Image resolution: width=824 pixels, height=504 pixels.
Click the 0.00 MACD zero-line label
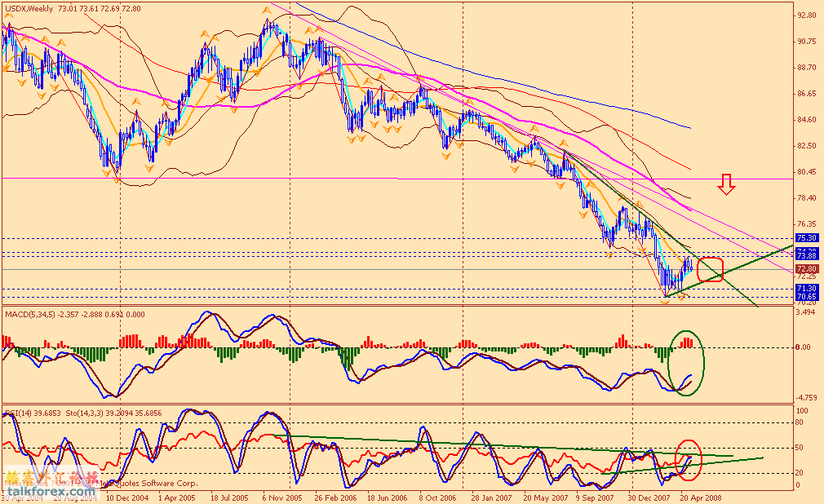pos(803,347)
